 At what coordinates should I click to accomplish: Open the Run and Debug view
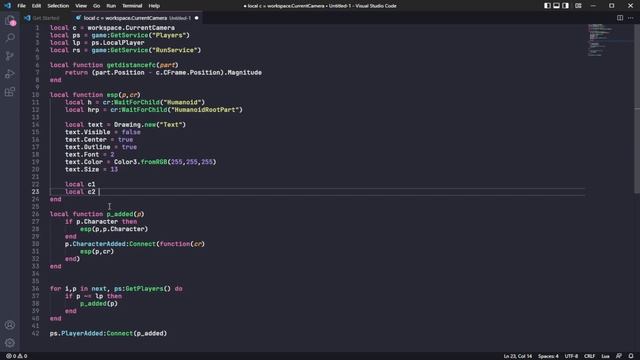click(x=10, y=74)
